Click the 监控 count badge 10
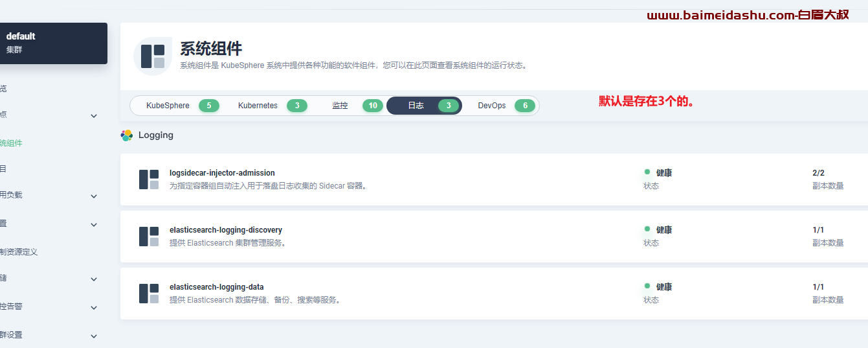 [x=373, y=106]
